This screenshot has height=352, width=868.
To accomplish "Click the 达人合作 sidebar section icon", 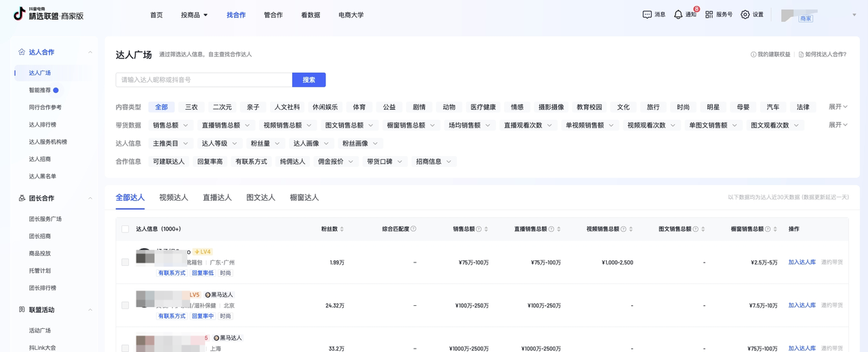I will coord(22,52).
